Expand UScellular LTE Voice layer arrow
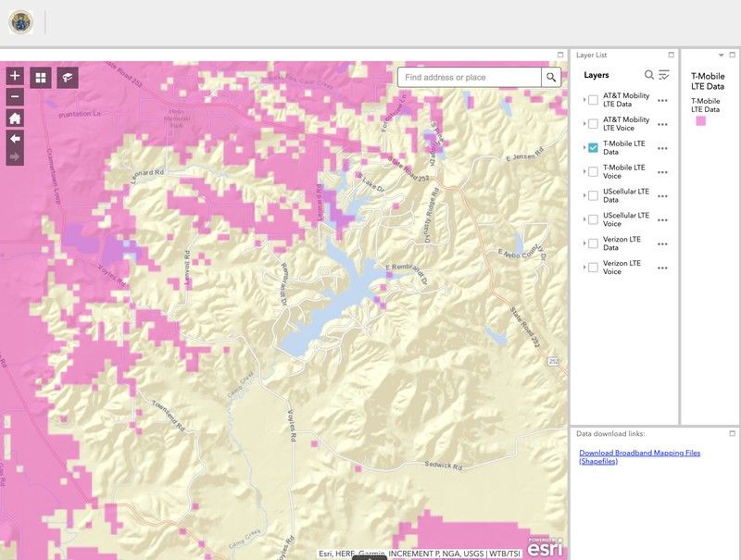The width and height of the screenshot is (741, 560). pyautogui.click(x=584, y=219)
